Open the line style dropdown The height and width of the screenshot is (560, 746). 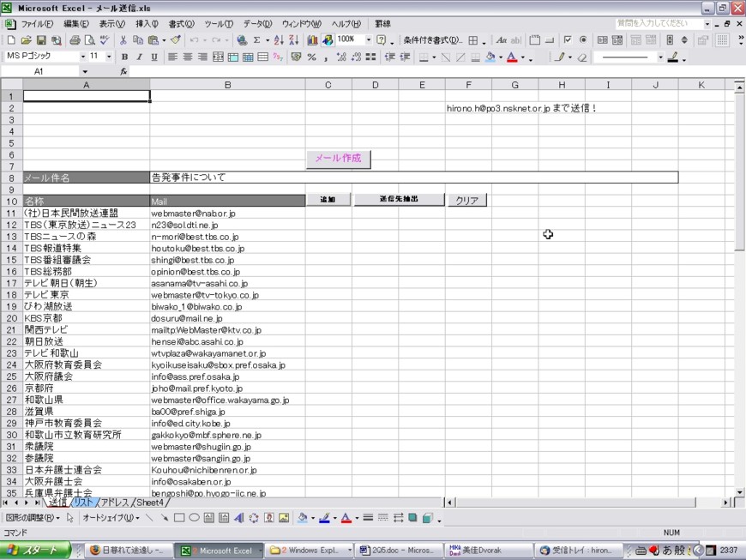(660, 57)
